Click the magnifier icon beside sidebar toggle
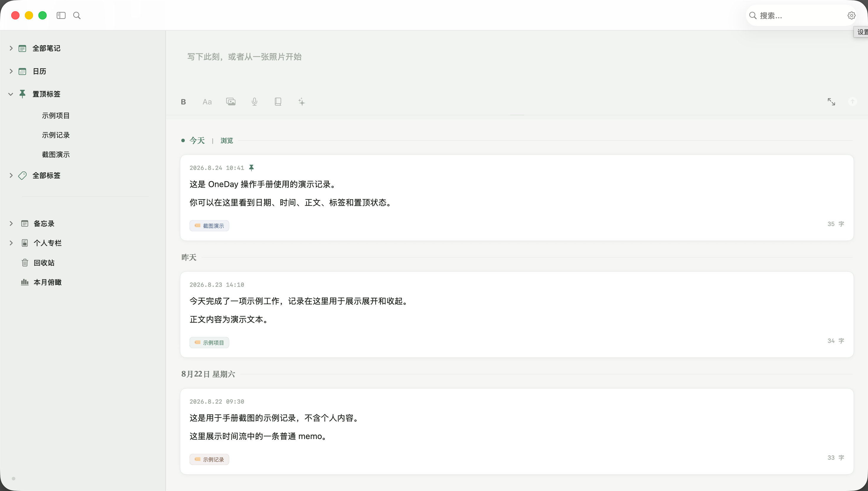The height and width of the screenshot is (491, 868). [77, 16]
